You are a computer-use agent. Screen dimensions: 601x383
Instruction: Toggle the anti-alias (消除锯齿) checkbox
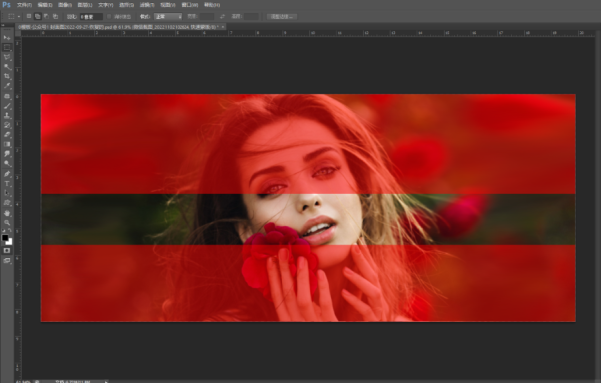(x=109, y=17)
